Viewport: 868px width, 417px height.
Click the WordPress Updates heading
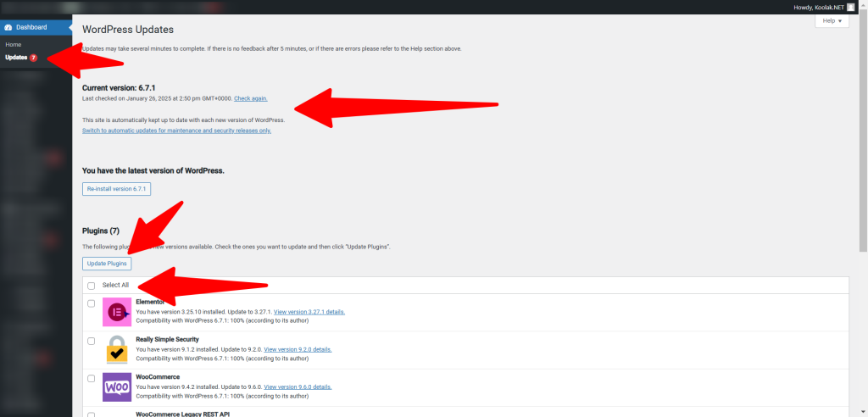click(x=128, y=30)
